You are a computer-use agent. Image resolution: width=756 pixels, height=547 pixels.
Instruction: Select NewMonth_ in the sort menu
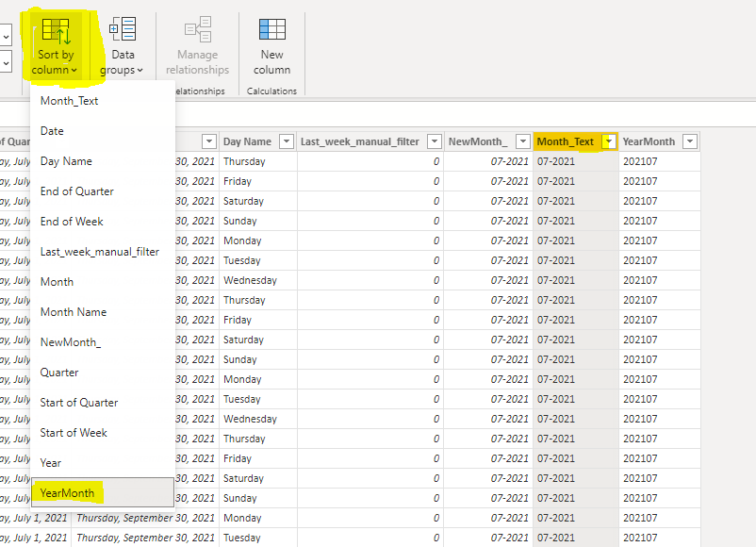[102, 342]
